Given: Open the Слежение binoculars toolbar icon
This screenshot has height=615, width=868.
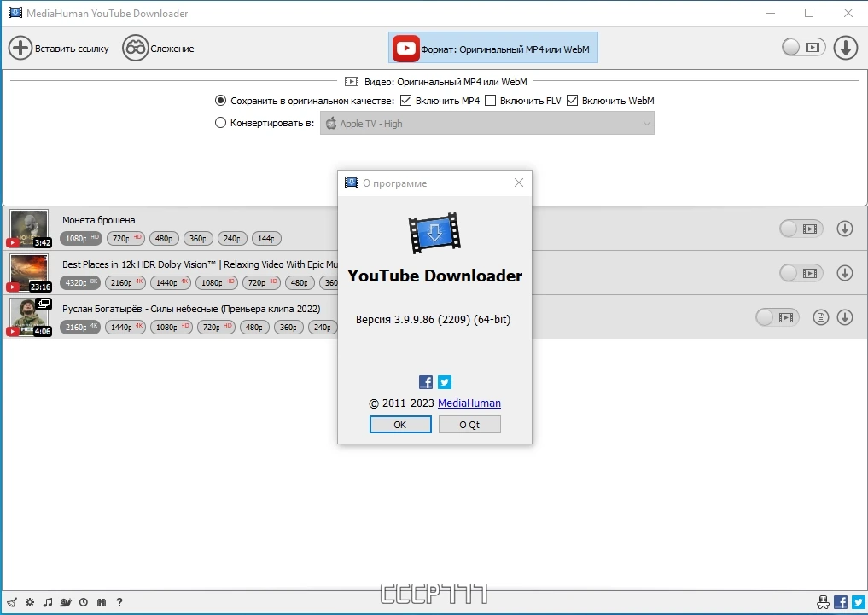Looking at the screenshot, I should pyautogui.click(x=135, y=48).
